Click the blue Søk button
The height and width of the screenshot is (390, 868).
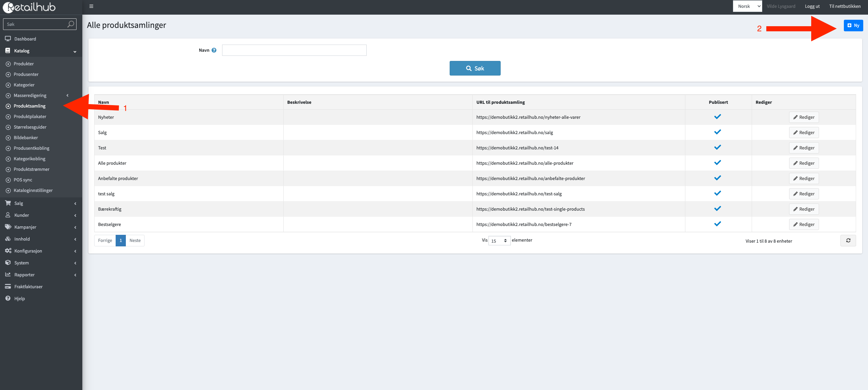point(475,68)
